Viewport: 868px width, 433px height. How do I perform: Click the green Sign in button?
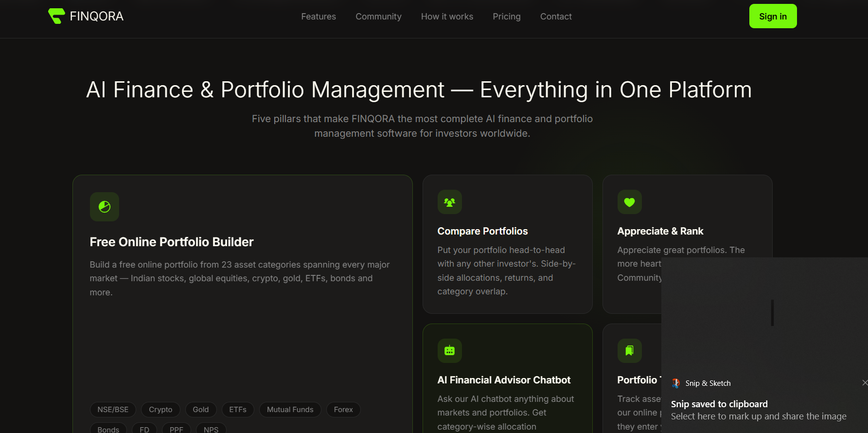coord(773,16)
